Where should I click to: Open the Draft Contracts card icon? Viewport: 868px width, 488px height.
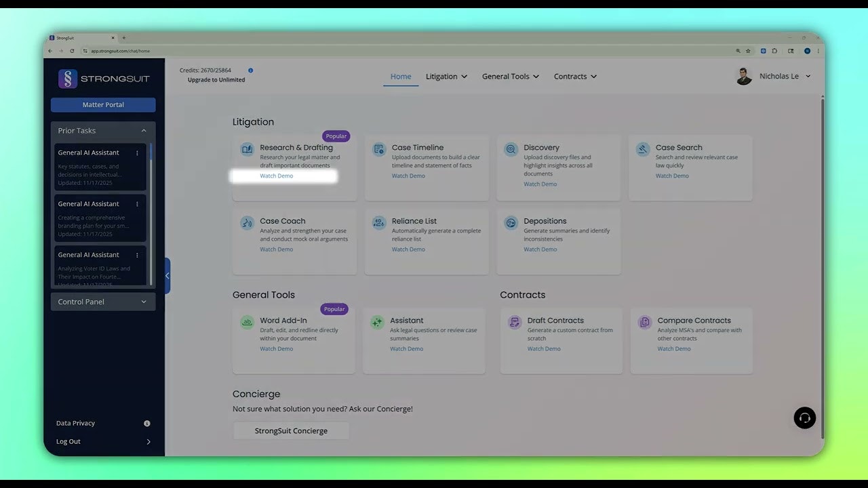coord(515,323)
